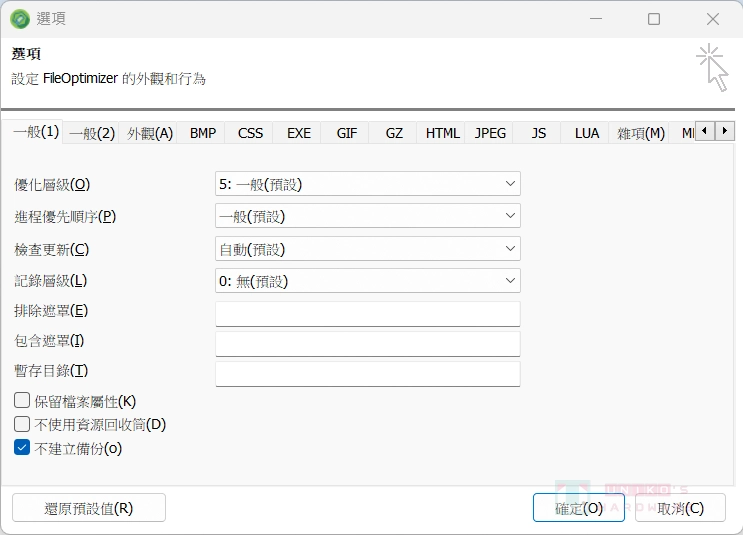Screen dimensions: 743x535
Task: Uncheck 不建立備份(O) checkbox
Action: click(x=22, y=448)
